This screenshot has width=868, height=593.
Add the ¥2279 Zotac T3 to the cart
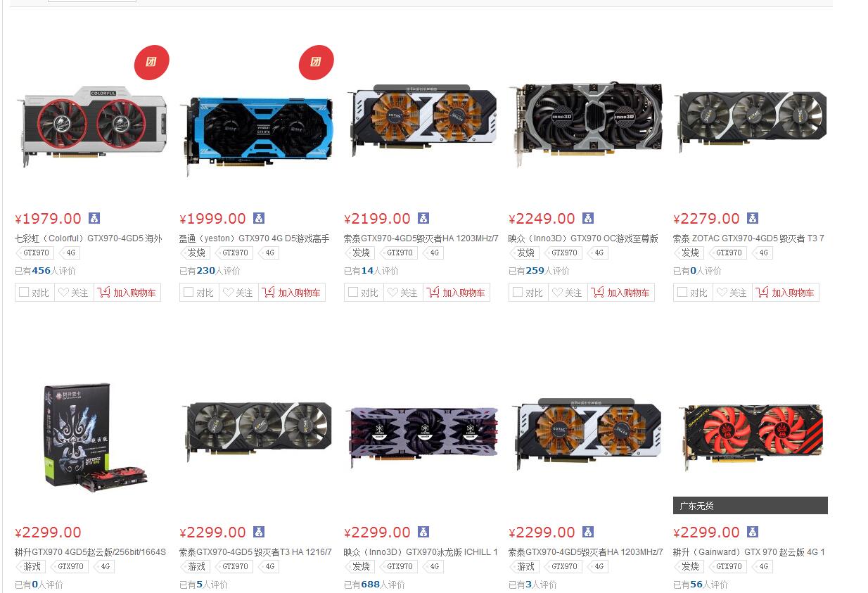786,293
